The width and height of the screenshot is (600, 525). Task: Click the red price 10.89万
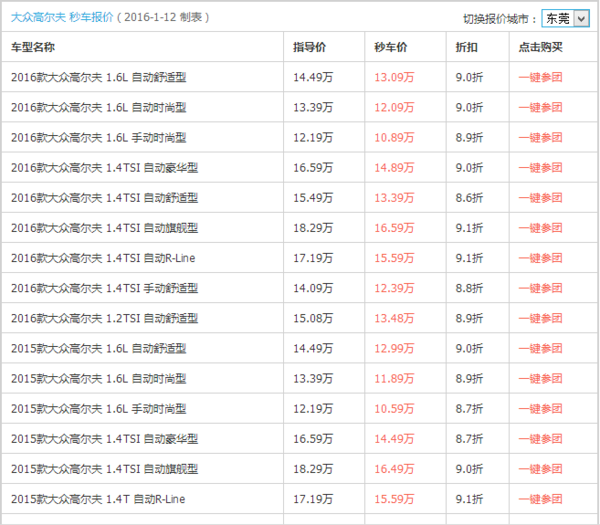coord(394,137)
